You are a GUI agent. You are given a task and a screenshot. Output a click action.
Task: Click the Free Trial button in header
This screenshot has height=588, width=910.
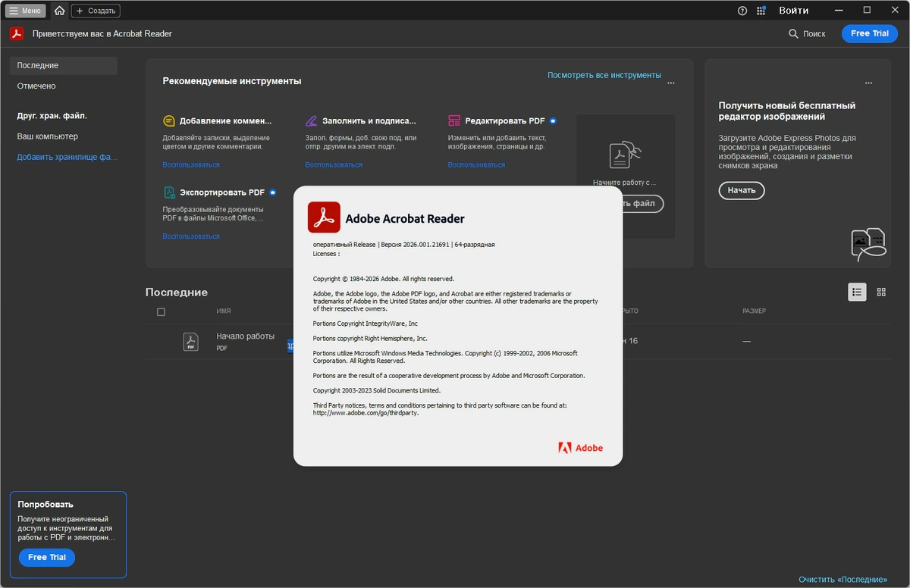(x=869, y=33)
